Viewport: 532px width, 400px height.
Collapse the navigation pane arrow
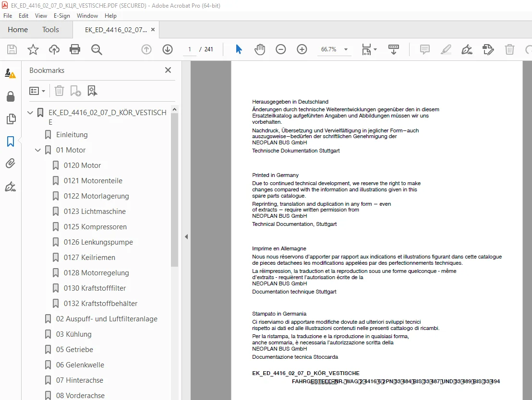pos(186,236)
